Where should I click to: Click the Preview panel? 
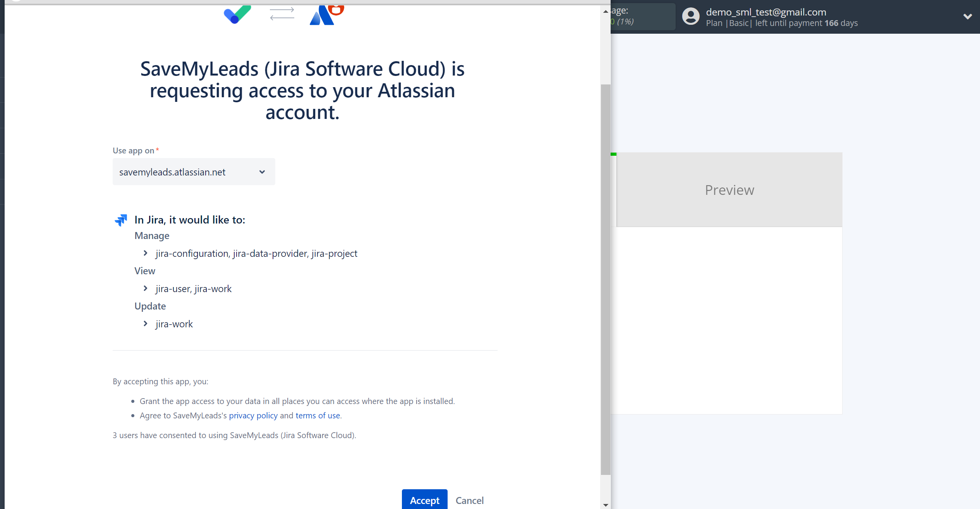pyautogui.click(x=729, y=190)
